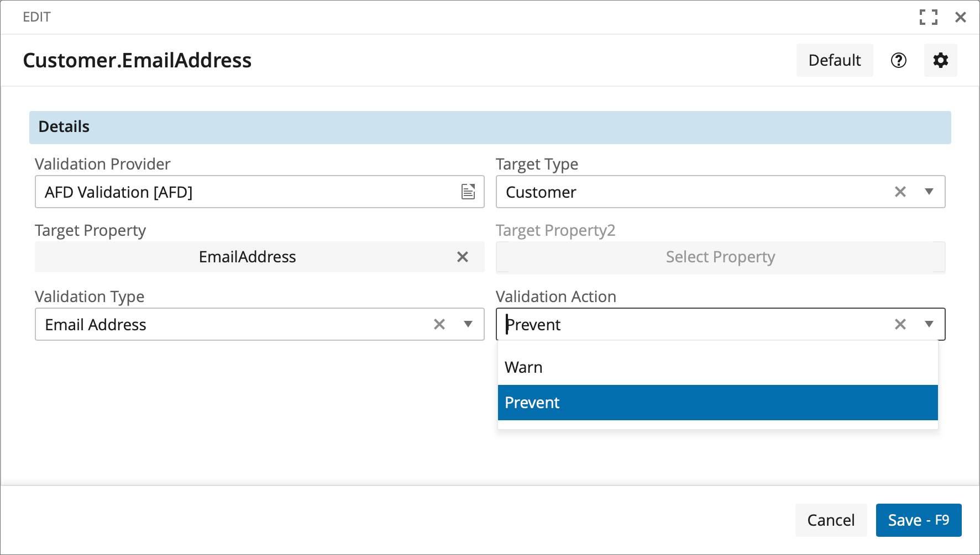Save changes with Save - F9
The image size is (980, 555).
click(x=918, y=520)
